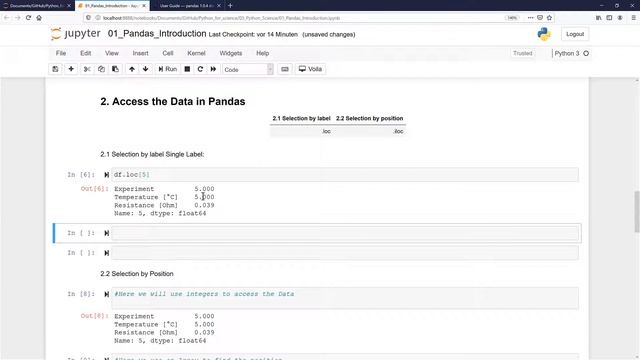Open the Edit menu
The width and height of the screenshot is (640, 360).
click(86, 53)
